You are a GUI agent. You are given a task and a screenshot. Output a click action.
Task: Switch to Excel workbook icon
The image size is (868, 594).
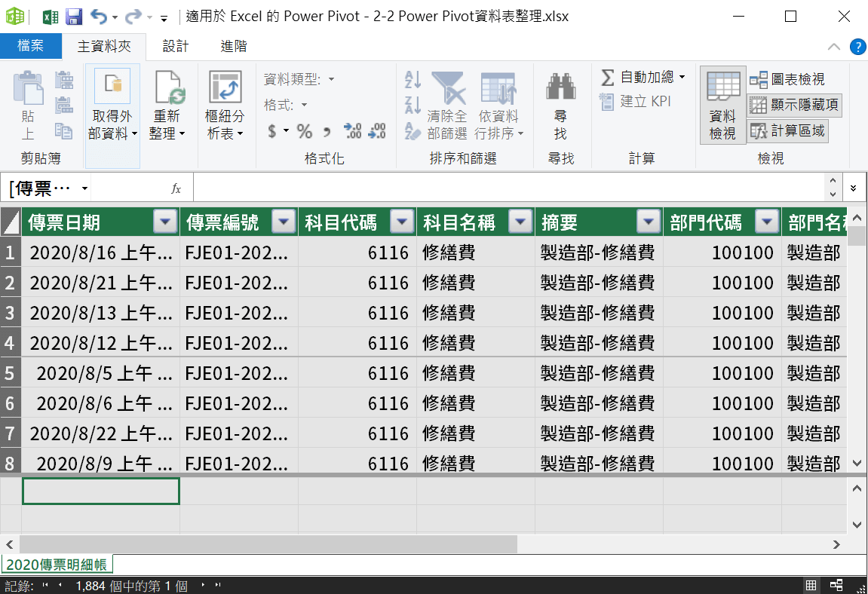coord(51,17)
